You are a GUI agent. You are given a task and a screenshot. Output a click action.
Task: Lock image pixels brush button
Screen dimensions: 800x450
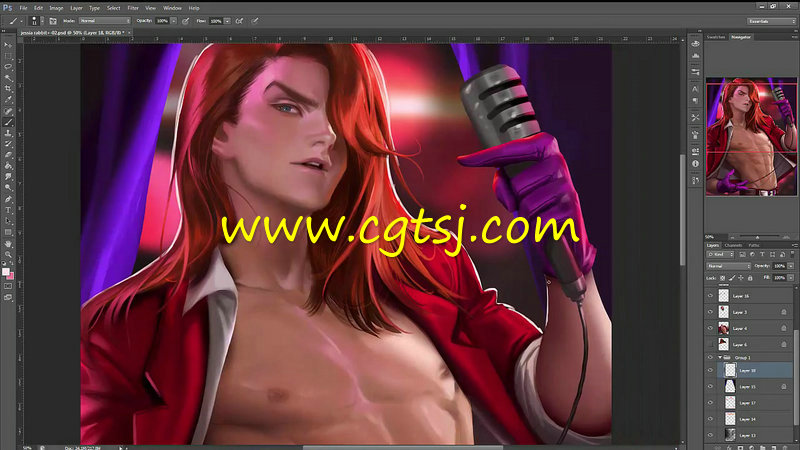pos(732,278)
